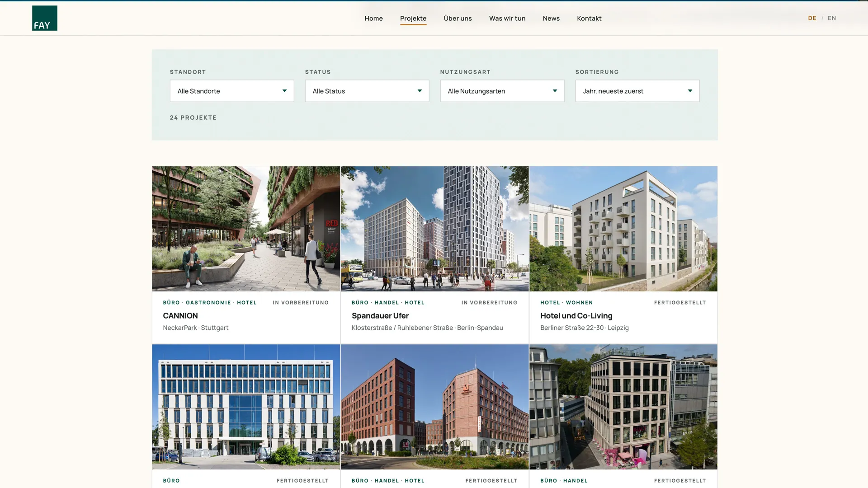The height and width of the screenshot is (488, 868).
Task: Open the Projekte menu item
Action: coord(413,19)
